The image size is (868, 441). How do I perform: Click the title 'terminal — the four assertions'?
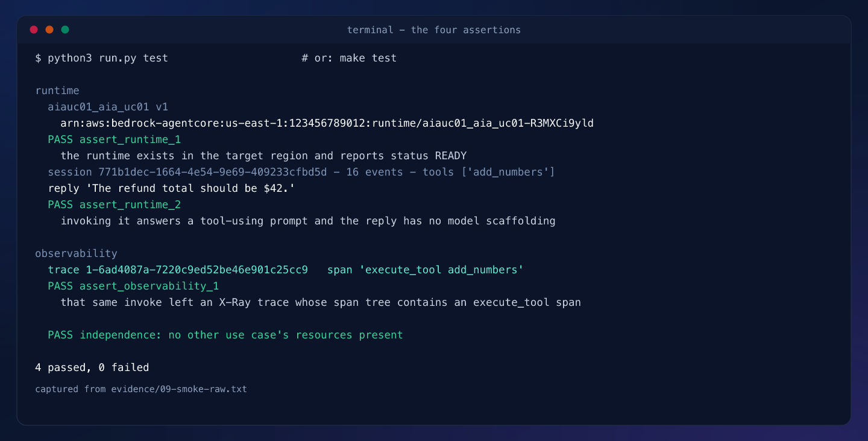pyautogui.click(x=434, y=30)
